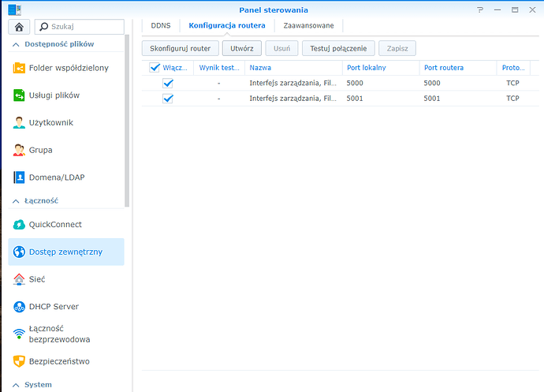This screenshot has height=392, width=544.
Task: Click the Utwórz button
Action: (x=242, y=48)
